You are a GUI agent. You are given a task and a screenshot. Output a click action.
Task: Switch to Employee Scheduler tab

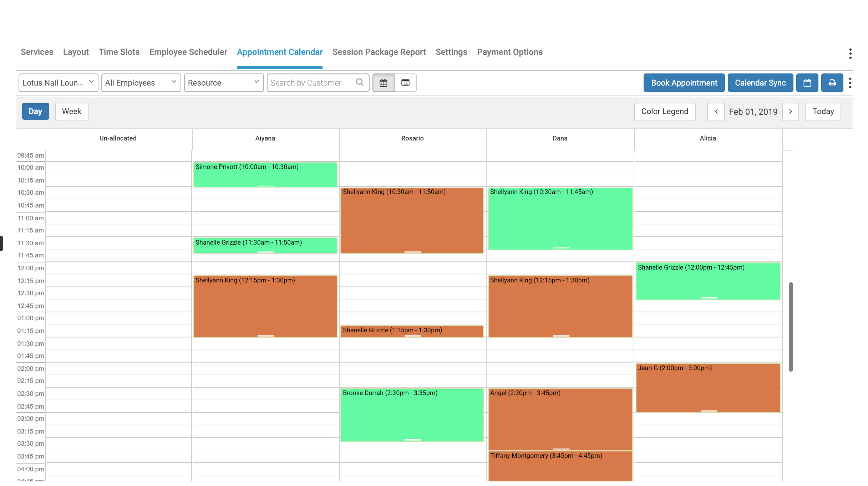(188, 52)
